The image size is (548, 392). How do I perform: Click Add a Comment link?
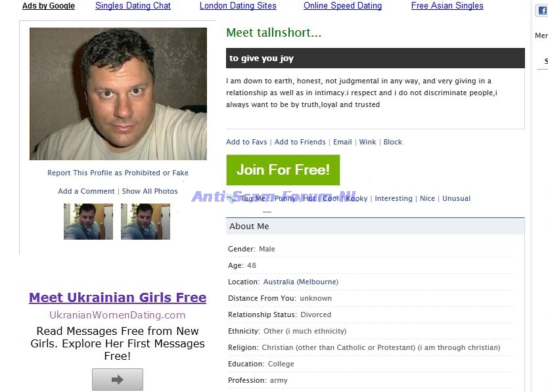[x=86, y=191]
